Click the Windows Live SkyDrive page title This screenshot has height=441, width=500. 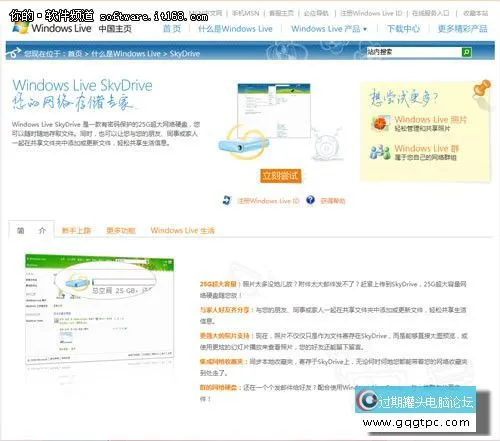pos(82,85)
